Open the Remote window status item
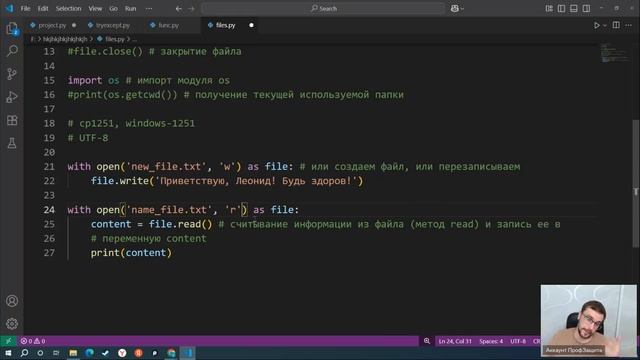The height and width of the screenshot is (360, 640). (x=8, y=341)
